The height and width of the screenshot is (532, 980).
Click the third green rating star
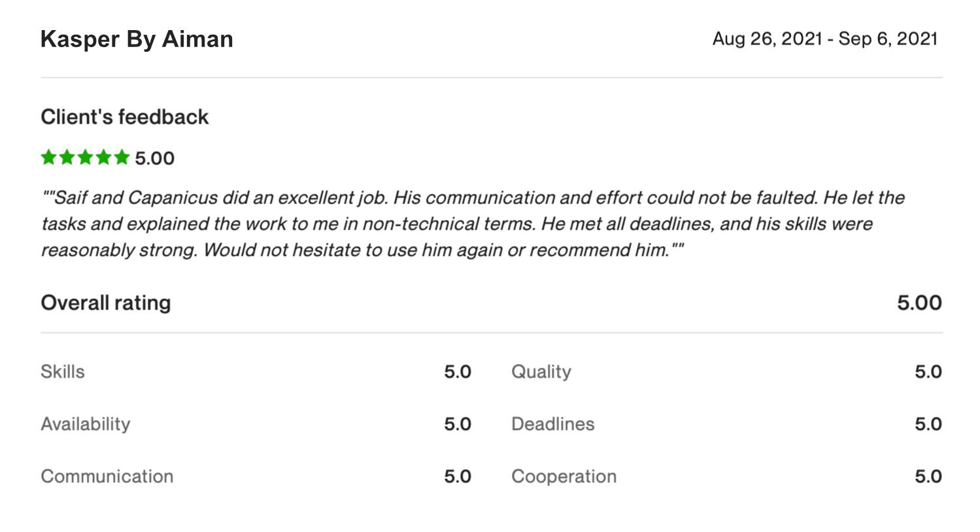(86, 157)
